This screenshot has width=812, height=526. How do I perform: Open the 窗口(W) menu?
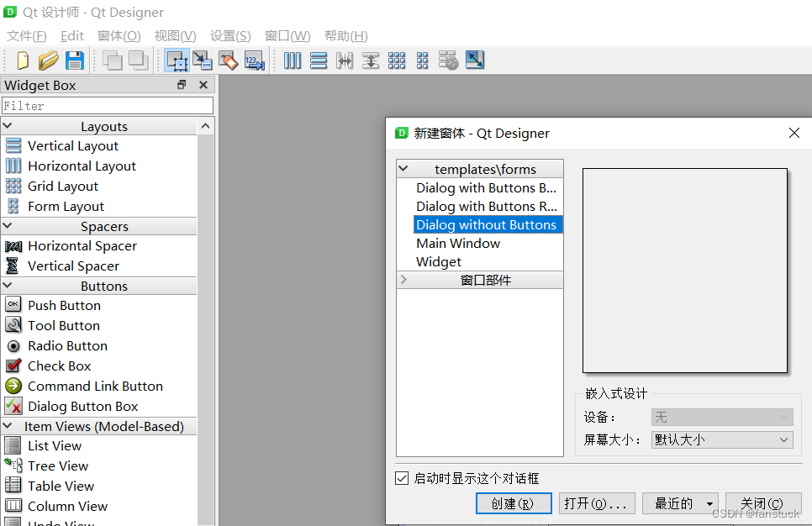pos(287,36)
